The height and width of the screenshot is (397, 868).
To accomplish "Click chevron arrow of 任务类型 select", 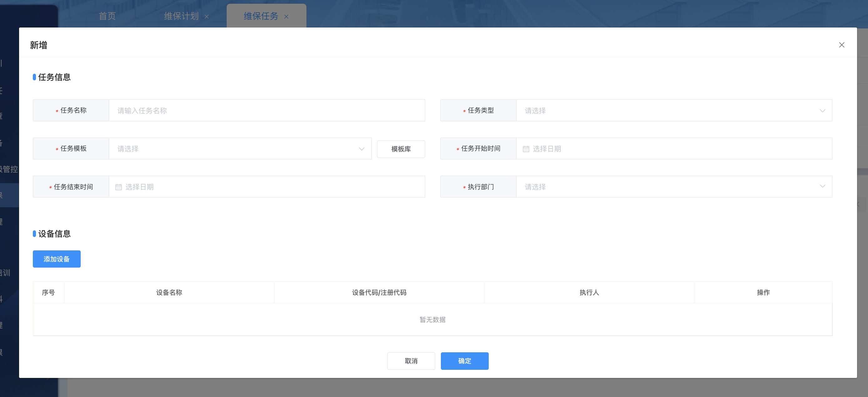I will 822,110.
